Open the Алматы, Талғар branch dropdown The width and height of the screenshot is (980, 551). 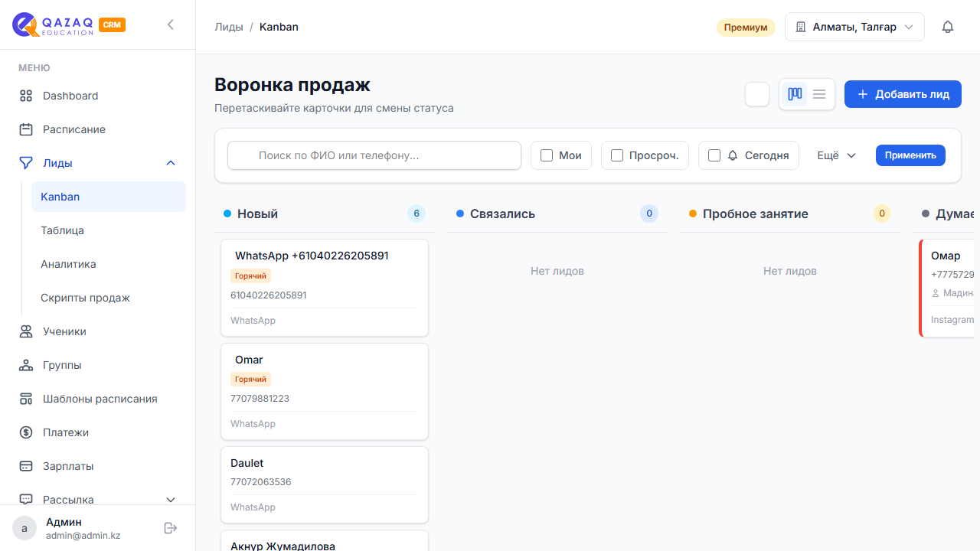click(854, 27)
